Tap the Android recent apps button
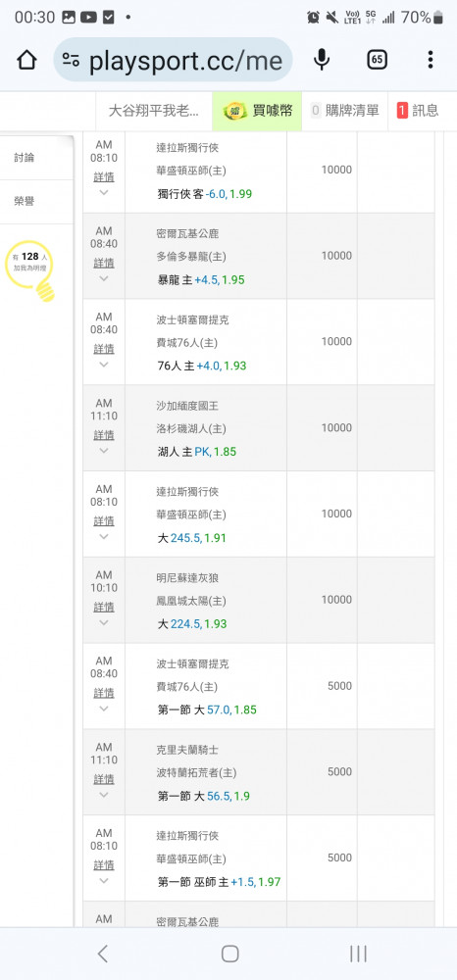Image resolution: width=457 pixels, height=980 pixels. pyautogui.click(x=358, y=954)
